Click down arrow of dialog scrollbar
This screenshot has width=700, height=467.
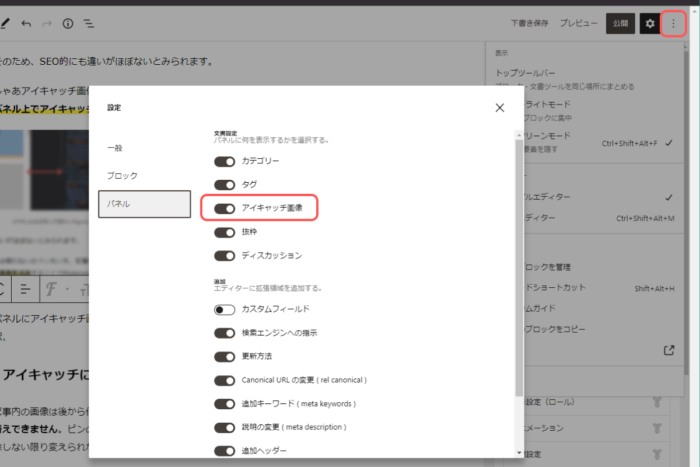519,453
